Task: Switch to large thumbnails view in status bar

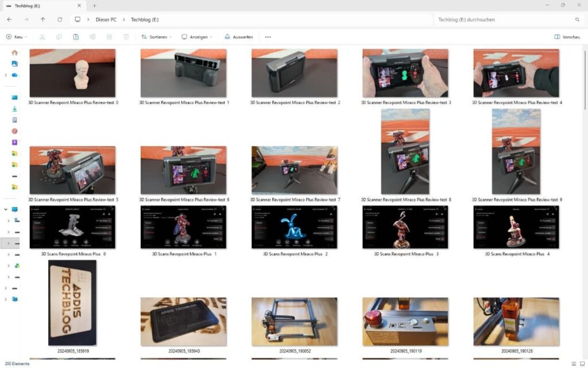Action: pyautogui.click(x=582, y=363)
